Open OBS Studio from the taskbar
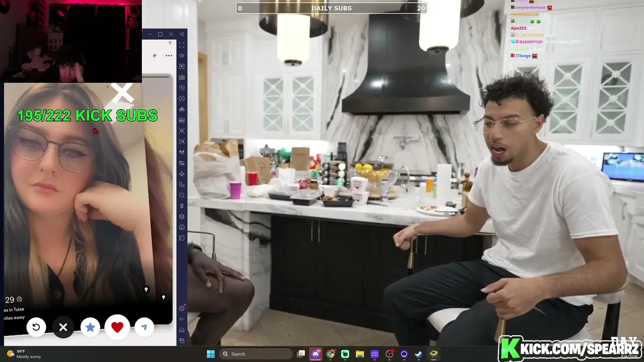Viewport: 644px width, 362px height. click(x=389, y=354)
